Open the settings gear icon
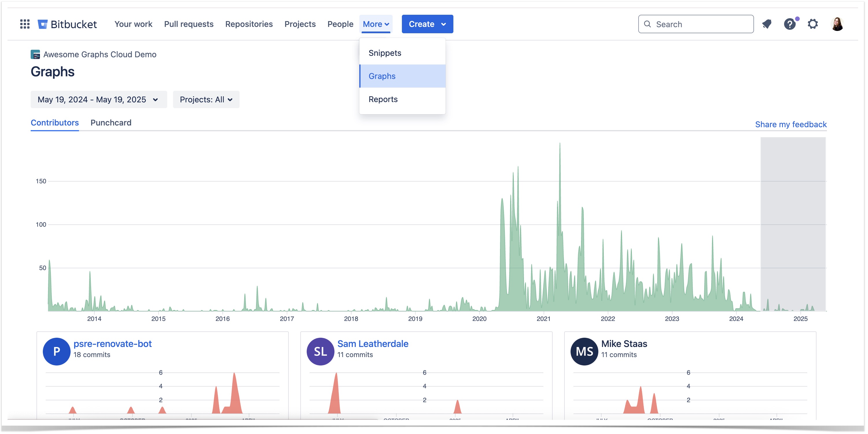 [x=812, y=24]
